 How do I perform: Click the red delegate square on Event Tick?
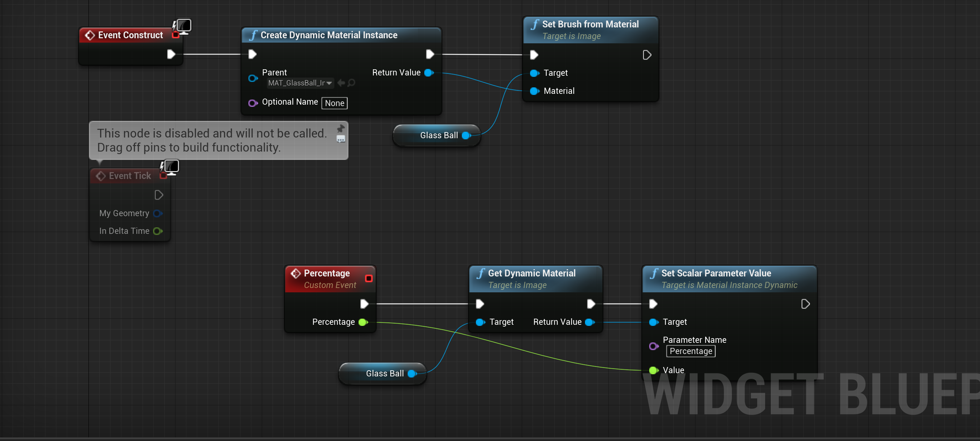(x=164, y=176)
